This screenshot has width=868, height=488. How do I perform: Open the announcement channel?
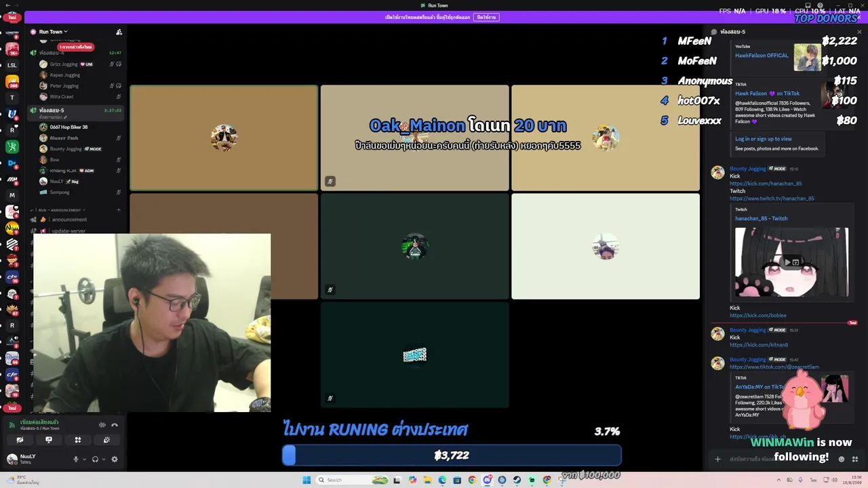[69, 220]
